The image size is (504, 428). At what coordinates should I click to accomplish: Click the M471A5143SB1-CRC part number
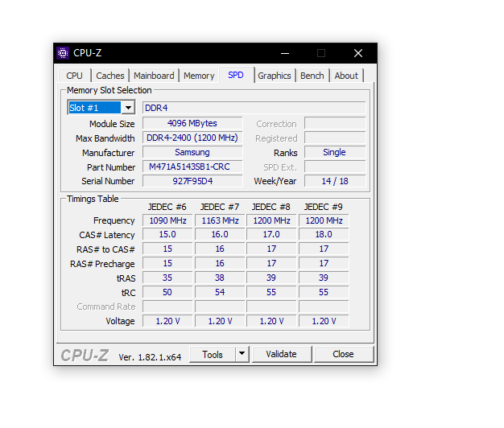pyautogui.click(x=192, y=167)
